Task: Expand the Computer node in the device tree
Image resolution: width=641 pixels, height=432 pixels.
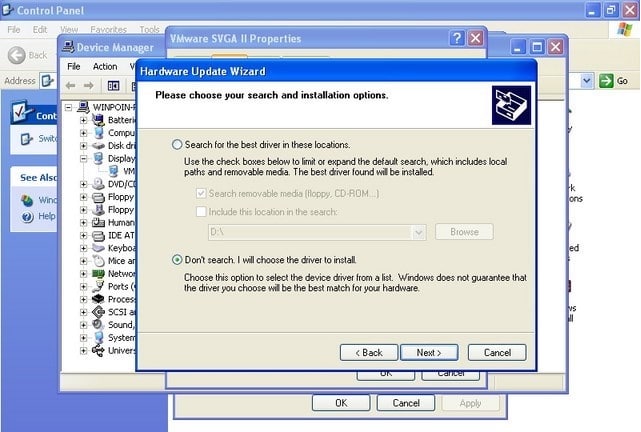Action: pyautogui.click(x=83, y=133)
